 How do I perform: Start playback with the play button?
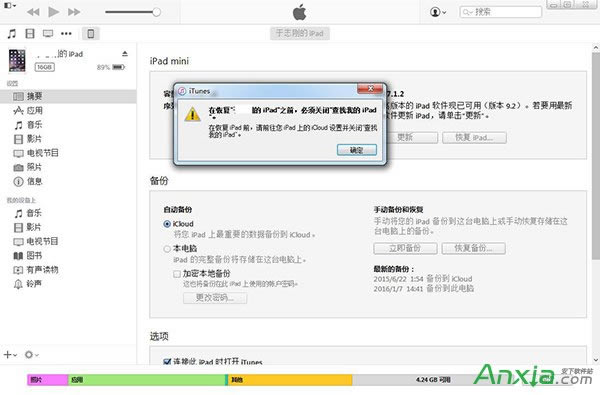(x=54, y=12)
